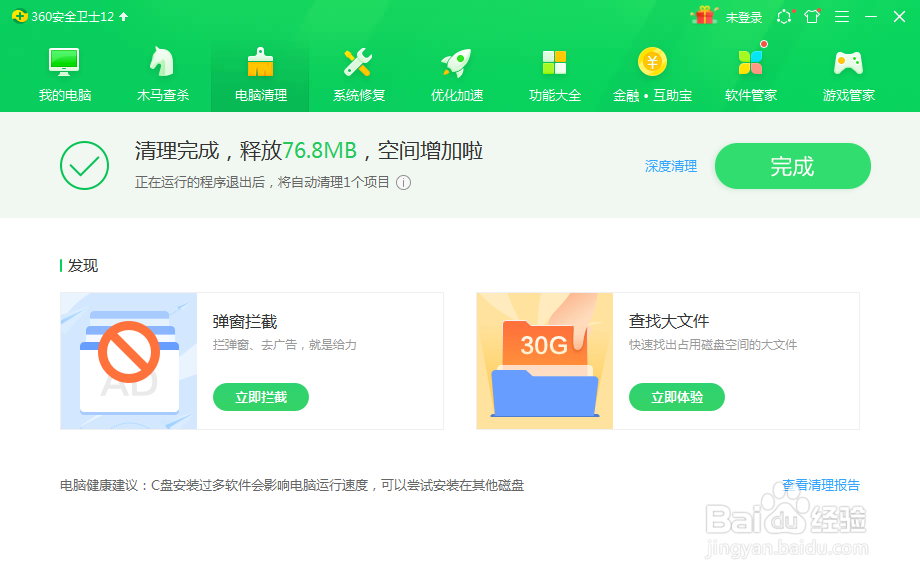Click the 立即体验 button
This screenshot has height=580, width=920.
coord(677,397)
